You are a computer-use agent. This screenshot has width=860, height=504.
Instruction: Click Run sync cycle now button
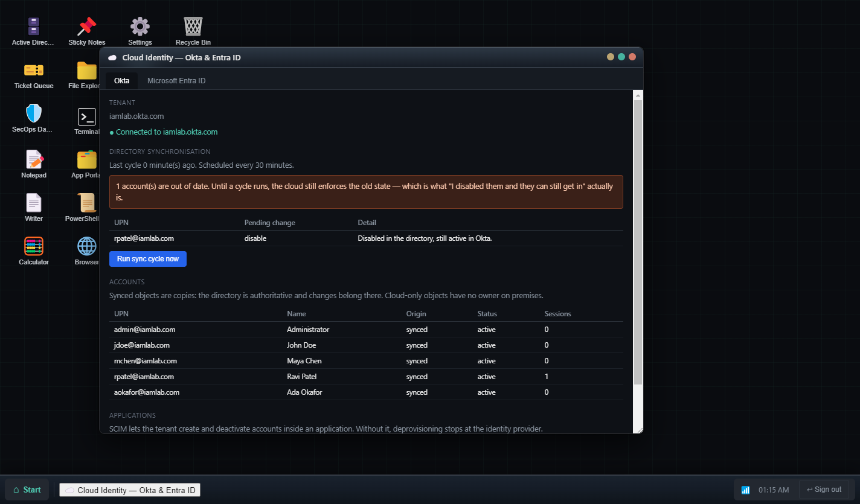pos(148,258)
